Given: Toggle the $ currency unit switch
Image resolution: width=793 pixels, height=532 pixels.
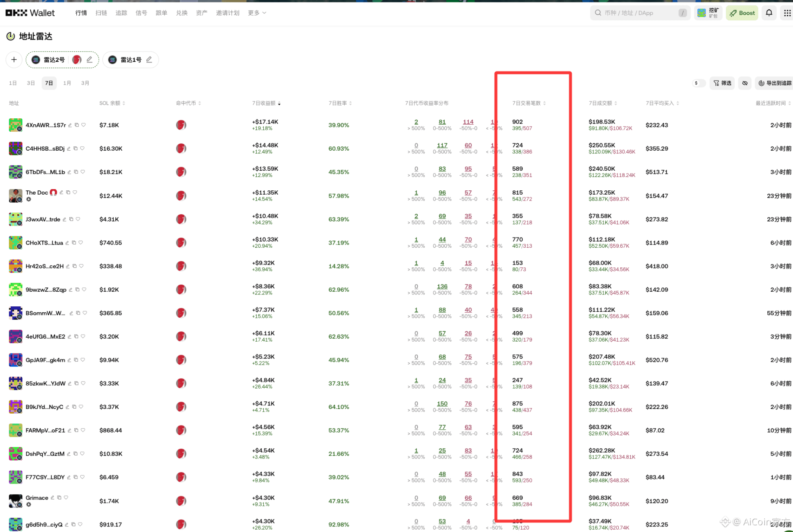Looking at the screenshot, I should point(699,83).
